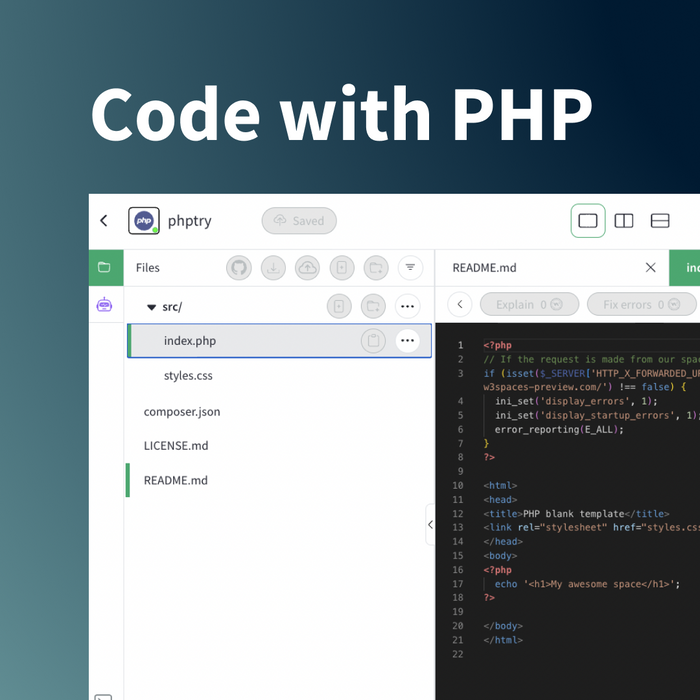The height and width of the screenshot is (700, 700).
Task: Open the three-dot menu for index.php
Action: point(407,341)
